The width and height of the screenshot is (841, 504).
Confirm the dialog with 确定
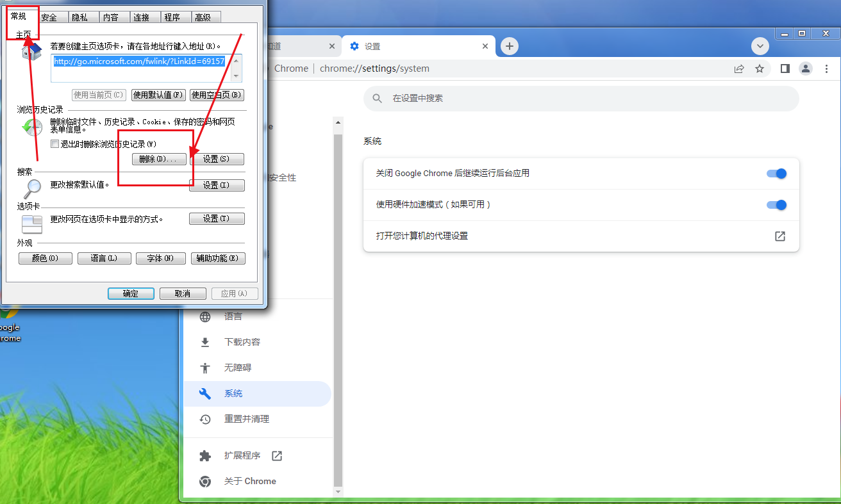(x=131, y=293)
